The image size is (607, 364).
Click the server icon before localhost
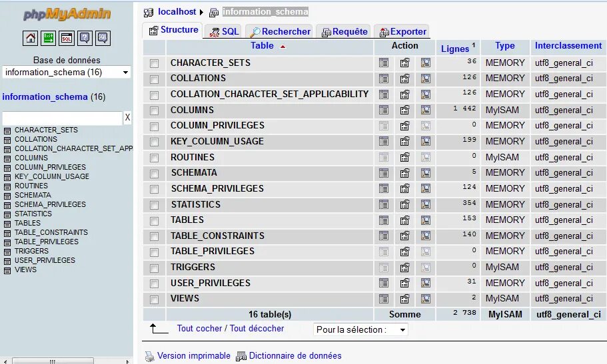(x=149, y=13)
